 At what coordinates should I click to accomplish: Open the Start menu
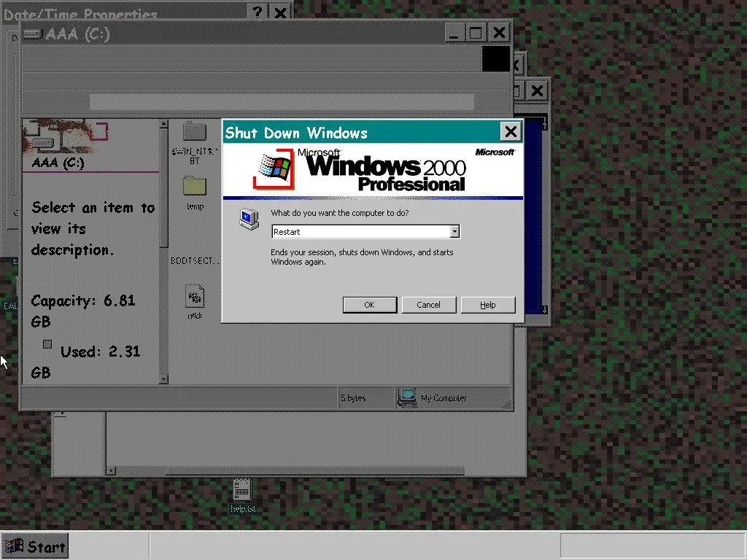click(x=35, y=546)
